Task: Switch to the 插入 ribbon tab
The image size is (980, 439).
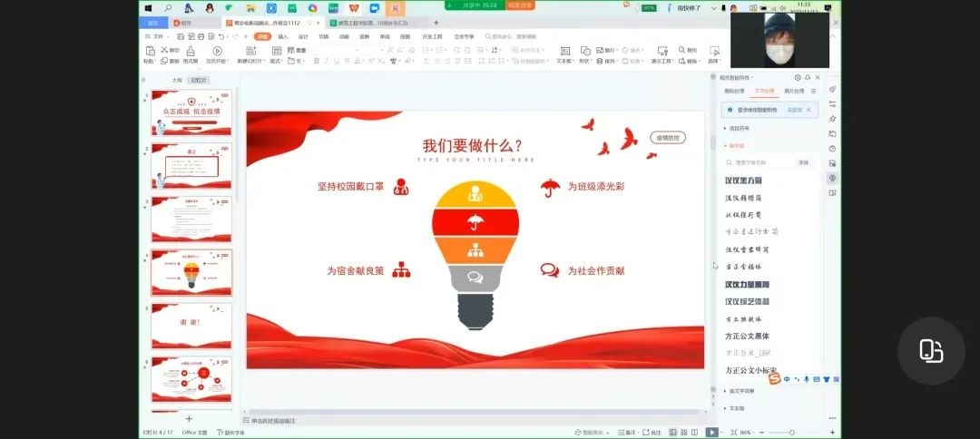Action: (x=283, y=36)
